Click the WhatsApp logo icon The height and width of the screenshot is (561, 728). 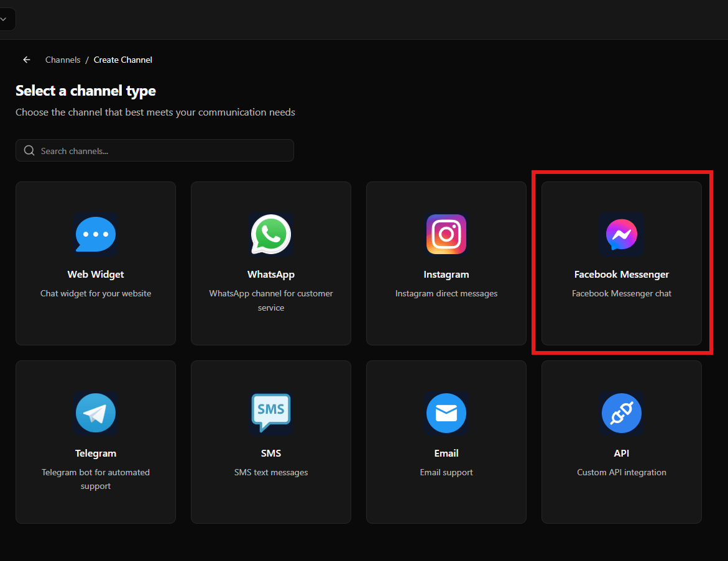point(271,234)
